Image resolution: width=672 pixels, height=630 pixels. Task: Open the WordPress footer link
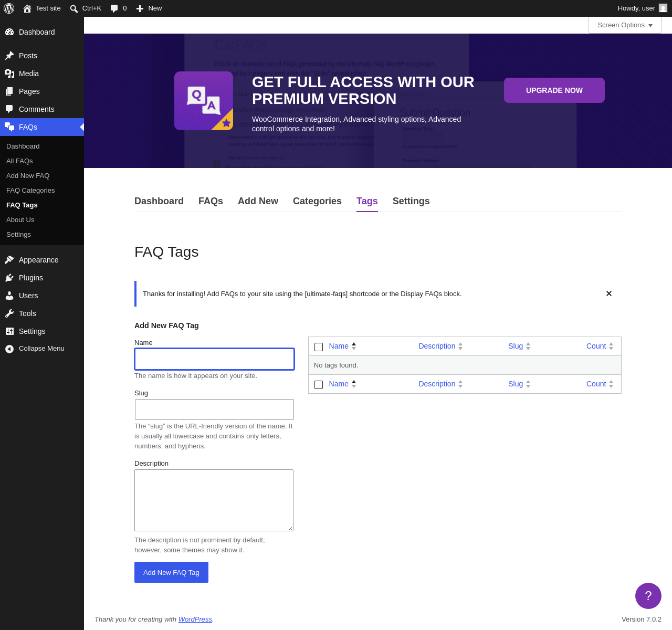(195, 619)
